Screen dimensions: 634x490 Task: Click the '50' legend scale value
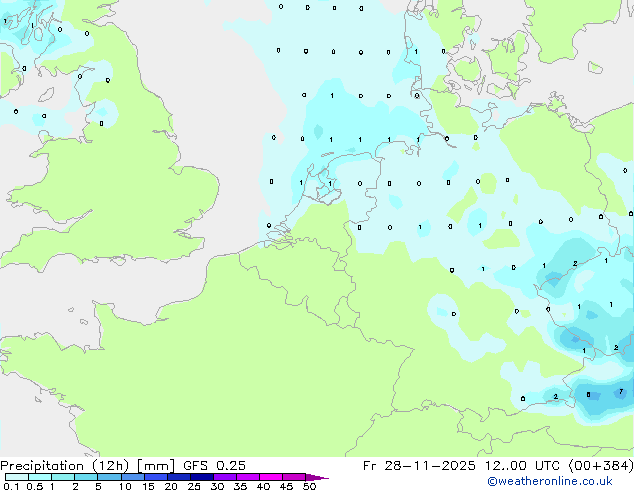click(309, 486)
